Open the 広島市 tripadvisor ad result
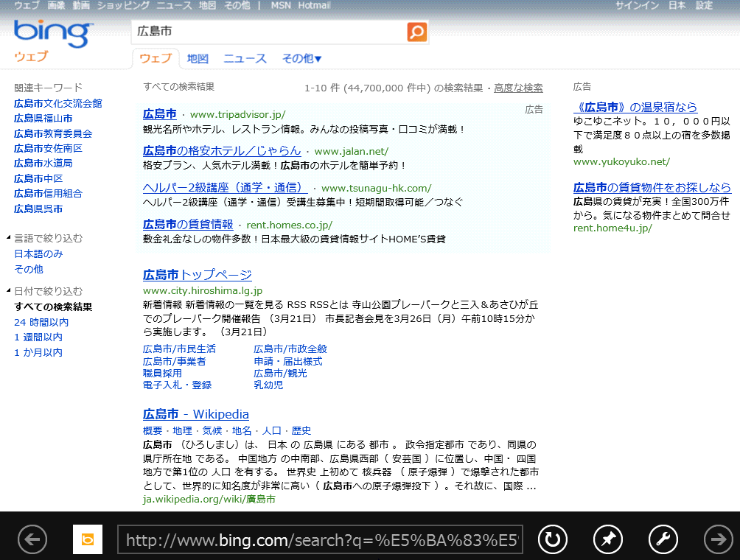740x560 pixels. coord(159,114)
